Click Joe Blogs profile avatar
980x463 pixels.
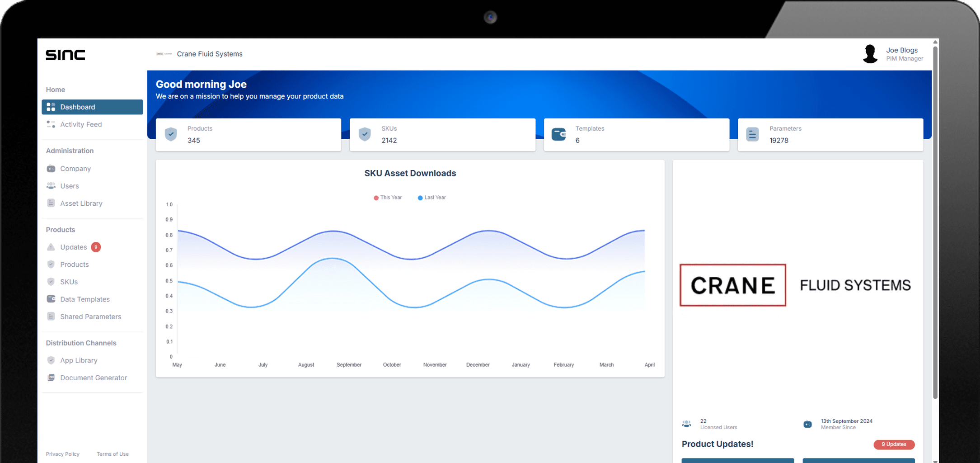870,54
